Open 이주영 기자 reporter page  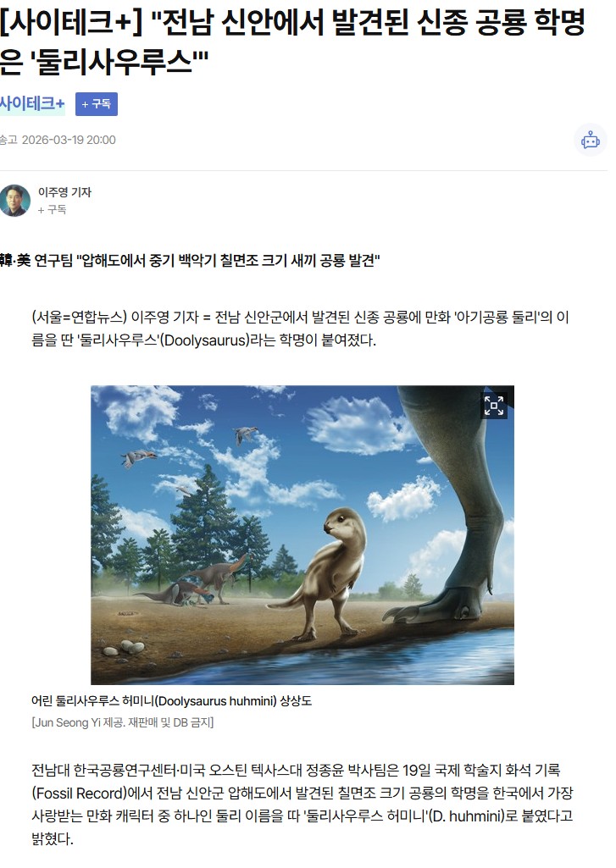click(x=64, y=192)
